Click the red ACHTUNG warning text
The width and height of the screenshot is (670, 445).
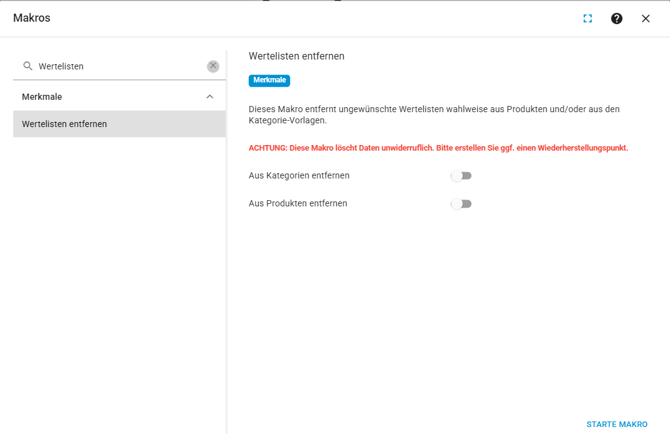click(438, 148)
